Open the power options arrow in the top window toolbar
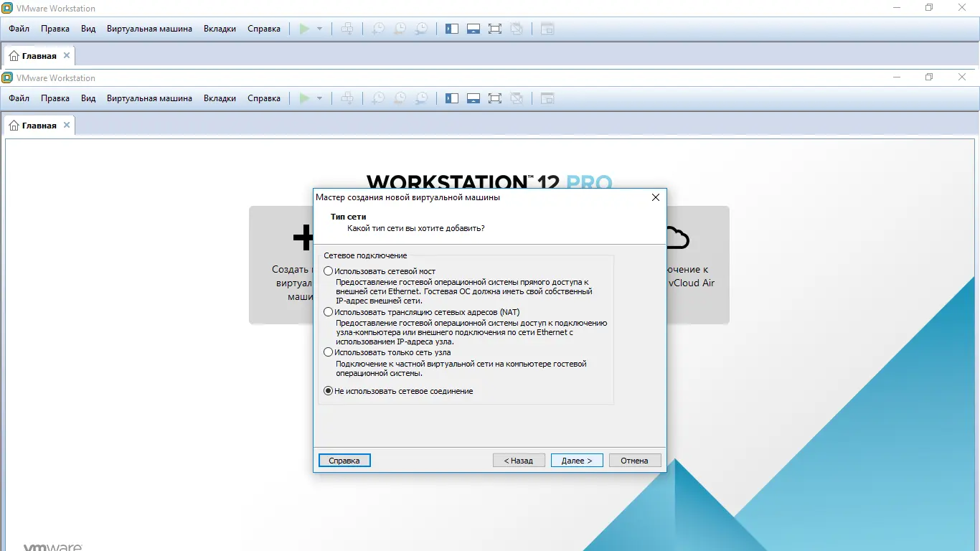This screenshot has height=551, width=980. click(319, 29)
